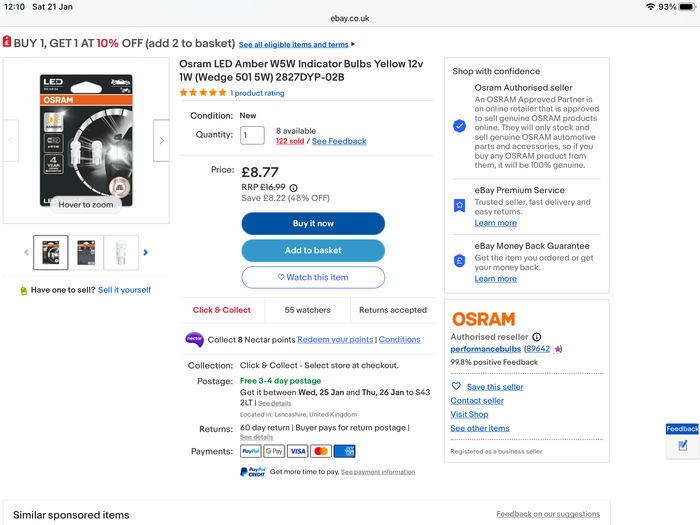700x525 pixels.
Task: Click the OSRAM brand logo
Action: [x=483, y=319]
